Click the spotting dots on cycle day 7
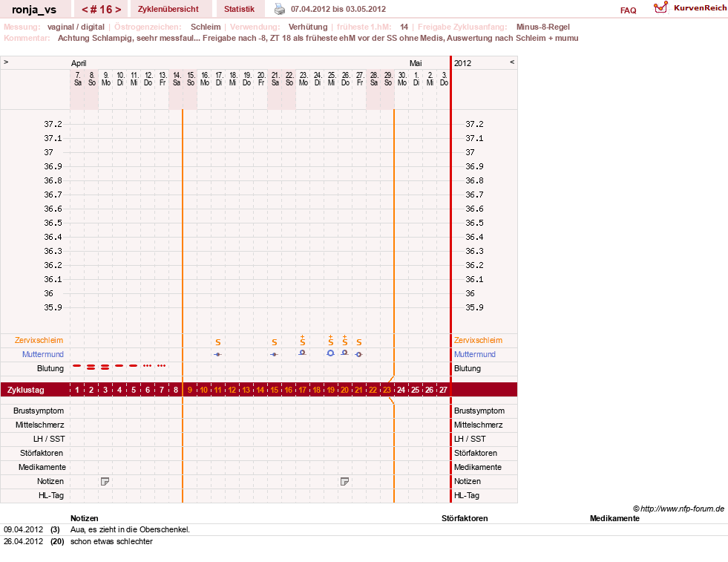The width and height of the screenshot is (728, 562). point(162,366)
